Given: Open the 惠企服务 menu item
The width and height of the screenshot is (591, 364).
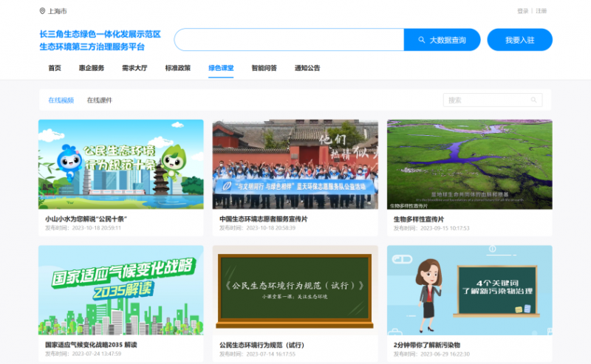Looking at the screenshot, I should (x=92, y=68).
